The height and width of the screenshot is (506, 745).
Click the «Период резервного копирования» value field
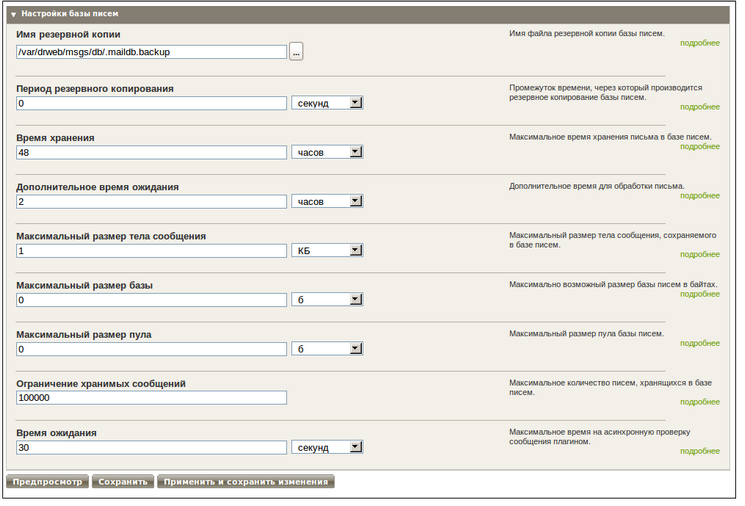(x=152, y=103)
